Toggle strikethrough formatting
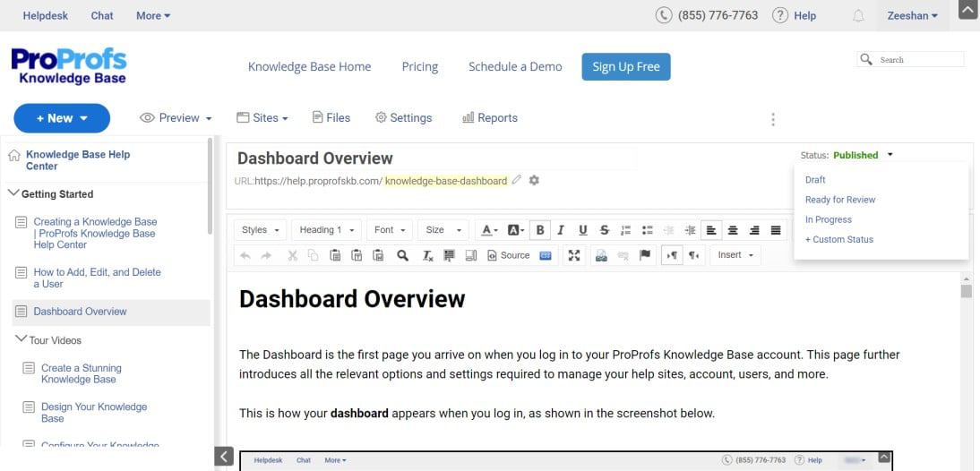Viewport: 980px width, 471px height. tap(605, 230)
